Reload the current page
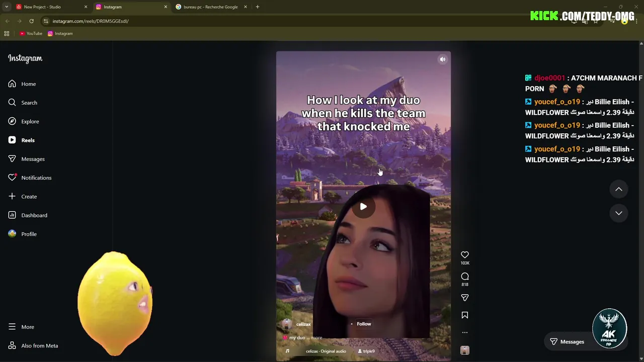The width and height of the screenshot is (644, 362). pyautogui.click(x=31, y=21)
